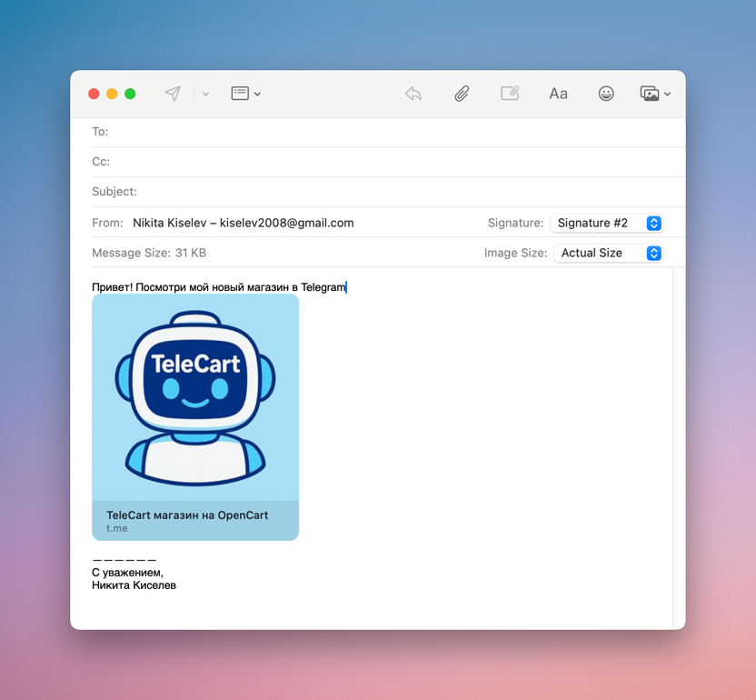Change the Image Size Actual Size popup

pos(608,253)
